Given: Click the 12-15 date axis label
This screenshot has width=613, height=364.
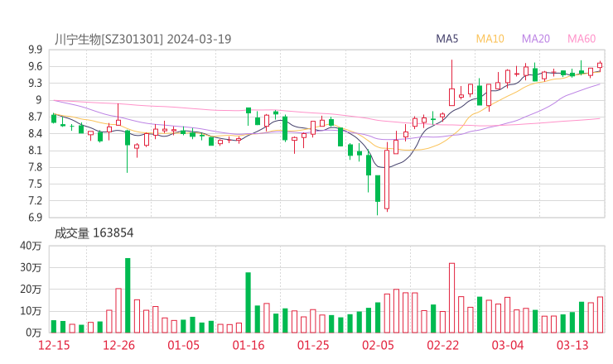Looking at the screenshot, I should (54, 345).
